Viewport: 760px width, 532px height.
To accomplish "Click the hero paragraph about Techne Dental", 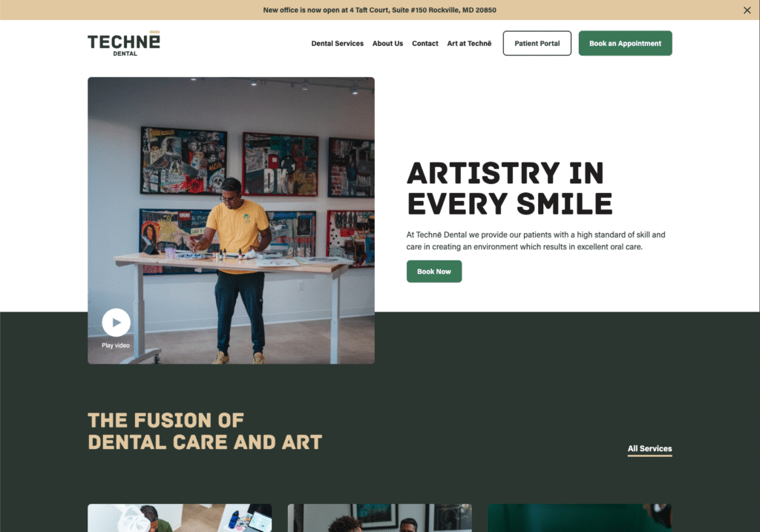I will click(x=535, y=240).
